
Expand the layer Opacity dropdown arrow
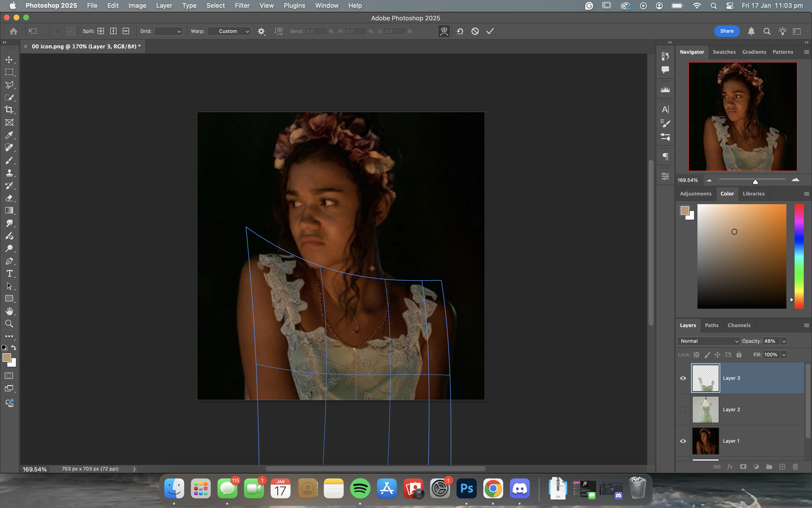(784, 341)
